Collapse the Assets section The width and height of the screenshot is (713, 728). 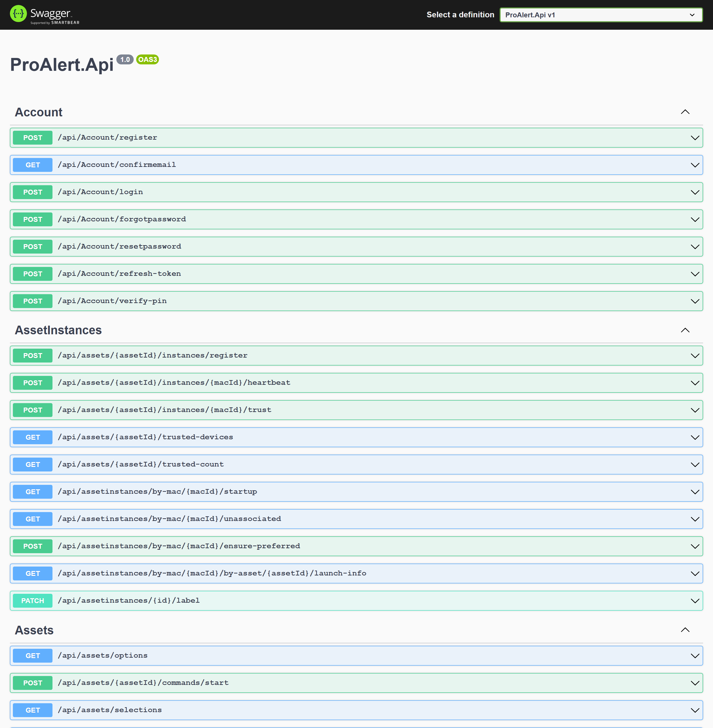[685, 630]
